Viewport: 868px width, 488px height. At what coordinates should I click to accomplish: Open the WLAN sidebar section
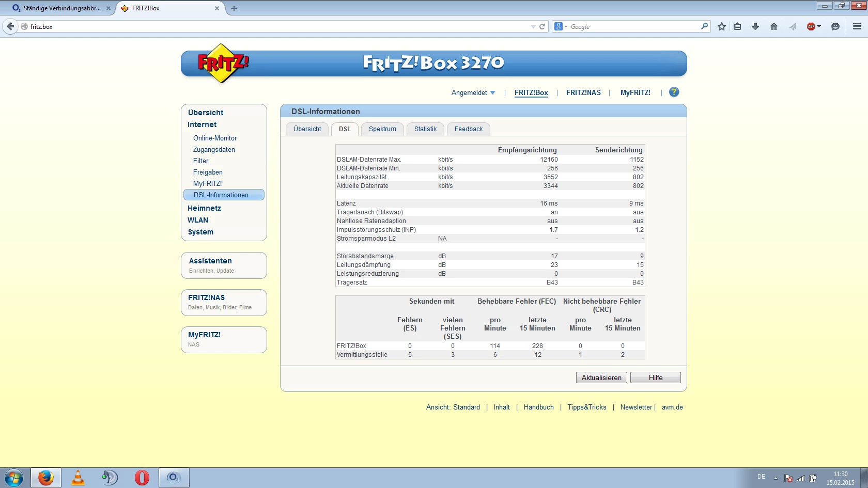[x=198, y=220]
